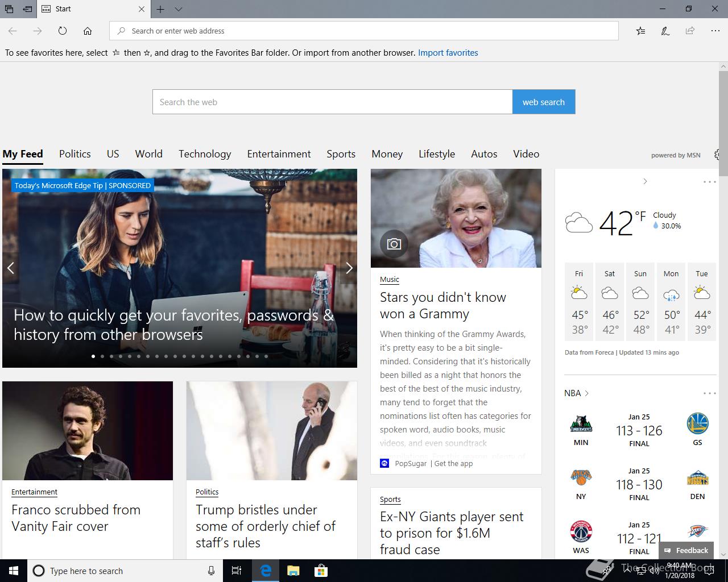Expand weather location chevron
This screenshot has height=582, width=728.
(645, 181)
